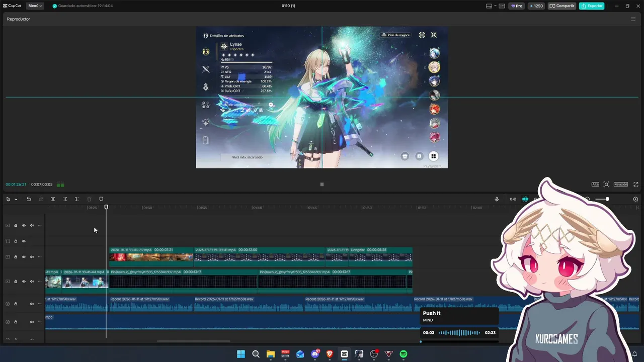Hide the empty topmost video track

pyautogui.click(x=24, y=225)
